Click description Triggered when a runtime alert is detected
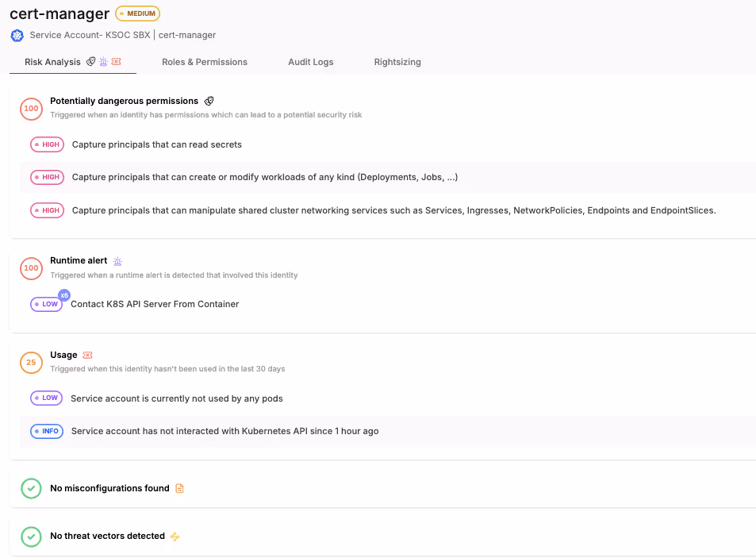The width and height of the screenshot is (756, 558). 174,275
